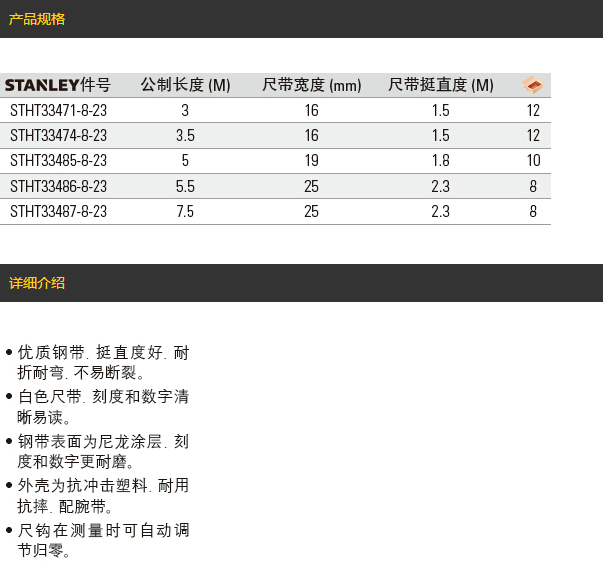Screen dimensions: 603x582
Task: Click the 公制长度 (M) column header
Action: click(185, 85)
